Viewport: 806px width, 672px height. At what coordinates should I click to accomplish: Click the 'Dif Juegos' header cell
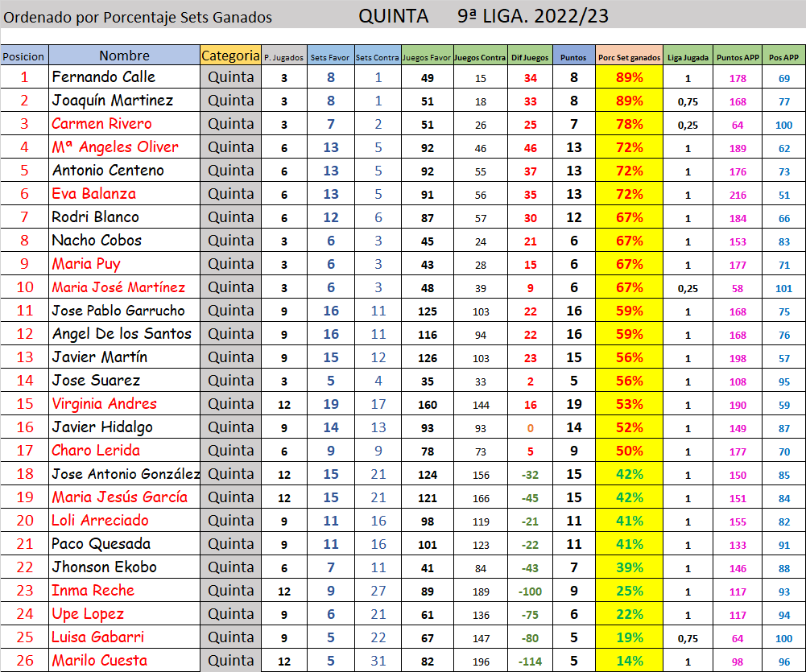530,56
